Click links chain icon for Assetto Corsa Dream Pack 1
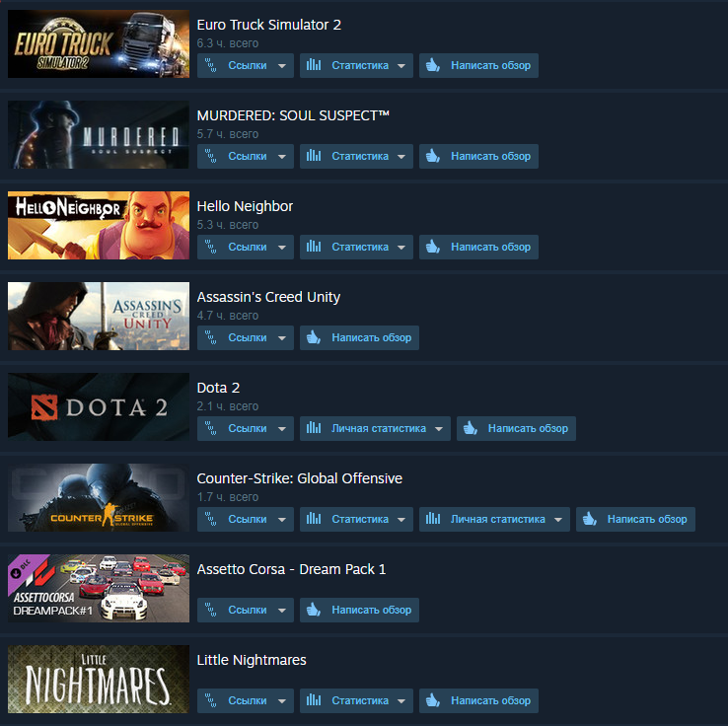This screenshot has width=728, height=726. click(211, 610)
